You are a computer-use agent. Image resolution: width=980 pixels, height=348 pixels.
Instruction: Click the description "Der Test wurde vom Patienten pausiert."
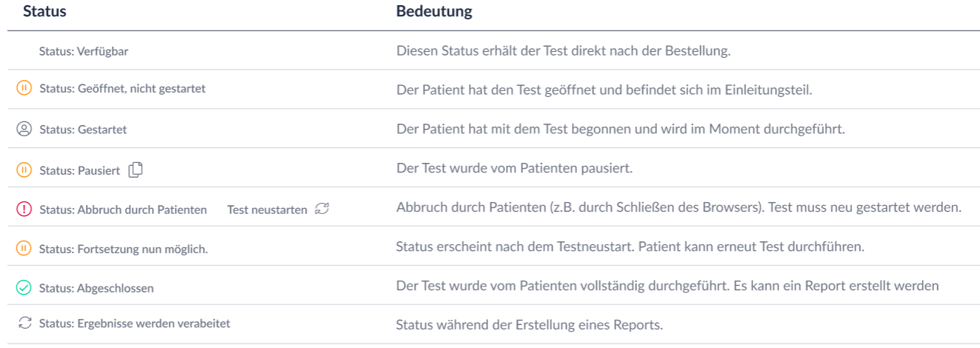click(514, 168)
